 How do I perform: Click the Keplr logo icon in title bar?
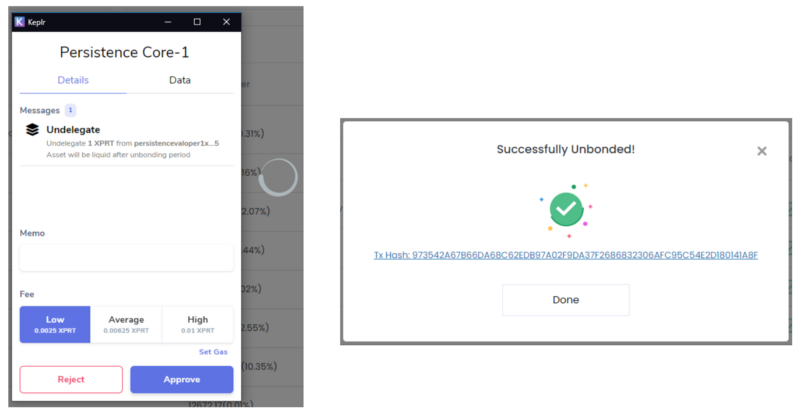(19, 22)
